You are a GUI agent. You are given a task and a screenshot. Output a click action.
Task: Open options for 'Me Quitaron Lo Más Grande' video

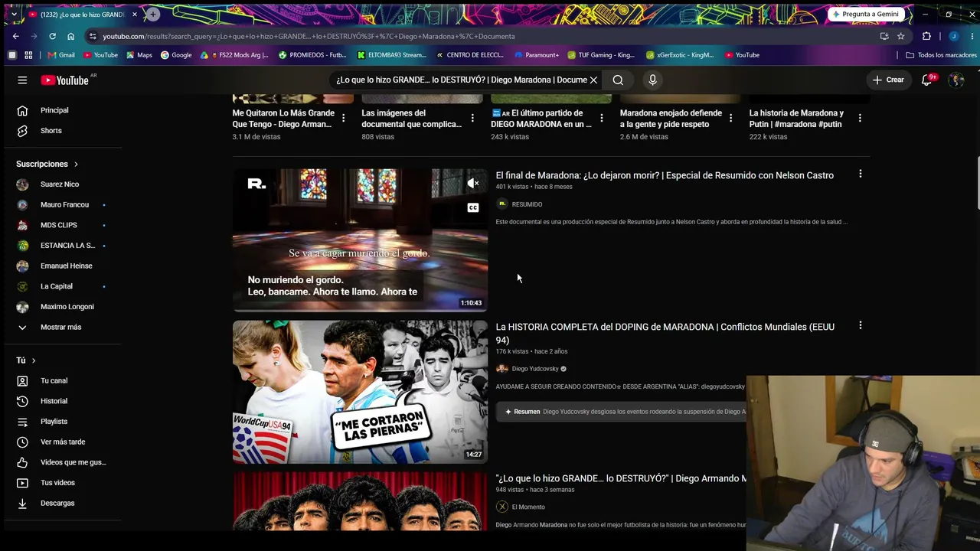343,118
